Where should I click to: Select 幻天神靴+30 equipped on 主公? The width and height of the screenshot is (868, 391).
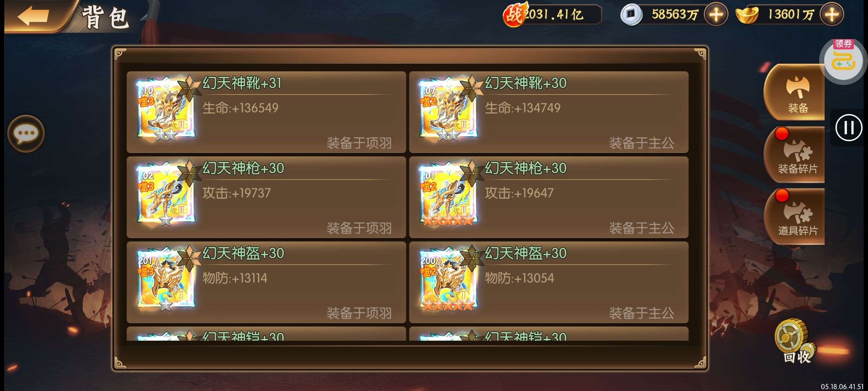point(549,112)
